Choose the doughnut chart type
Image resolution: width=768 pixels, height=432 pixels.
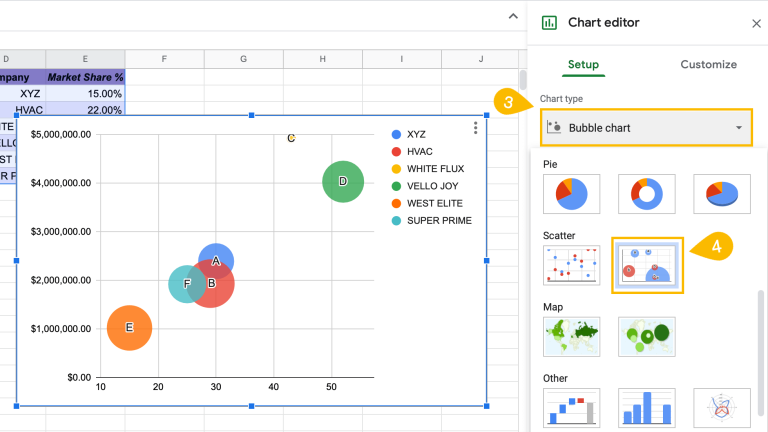click(x=646, y=194)
